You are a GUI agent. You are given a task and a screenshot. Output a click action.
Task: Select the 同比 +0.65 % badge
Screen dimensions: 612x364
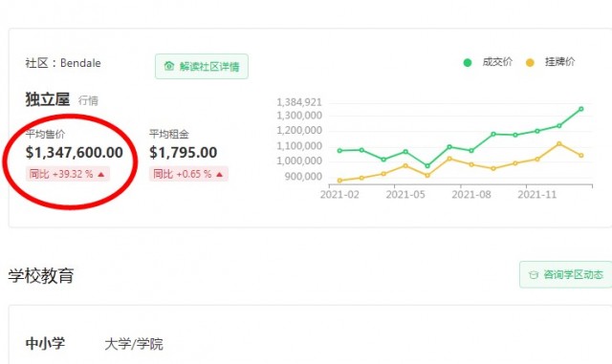189,174
